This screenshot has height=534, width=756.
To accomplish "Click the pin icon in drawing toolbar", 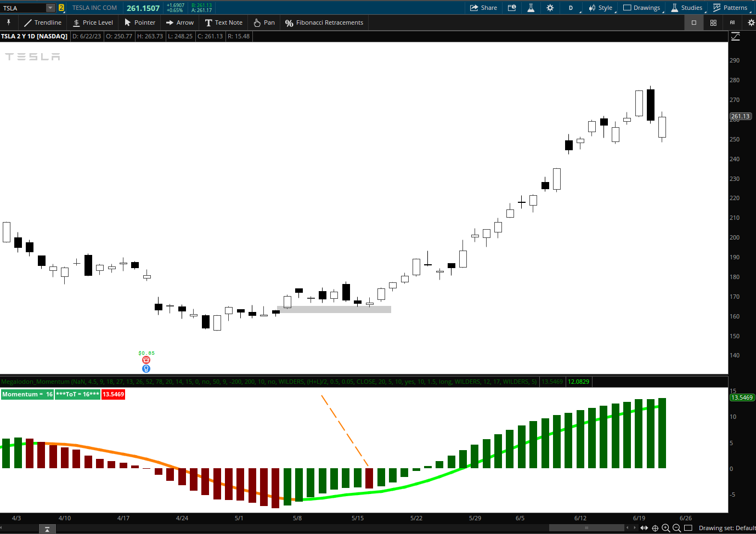I will tap(9, 22).
